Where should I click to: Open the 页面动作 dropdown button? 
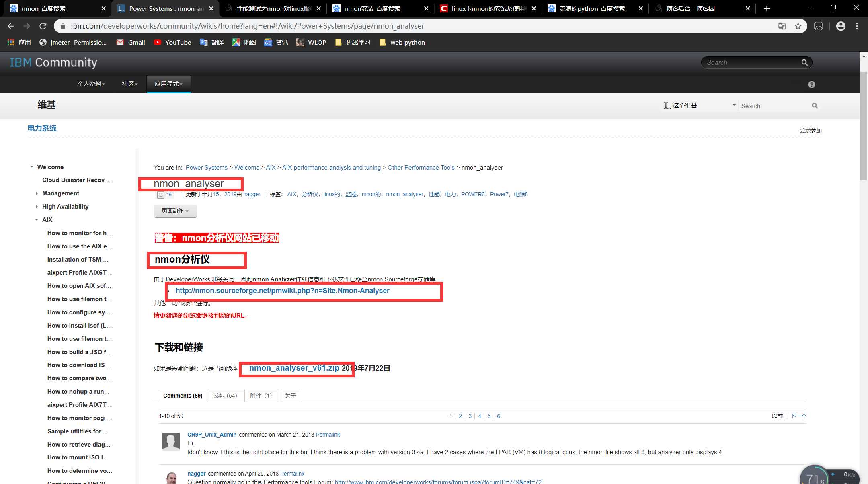click(x=175, y=211)
